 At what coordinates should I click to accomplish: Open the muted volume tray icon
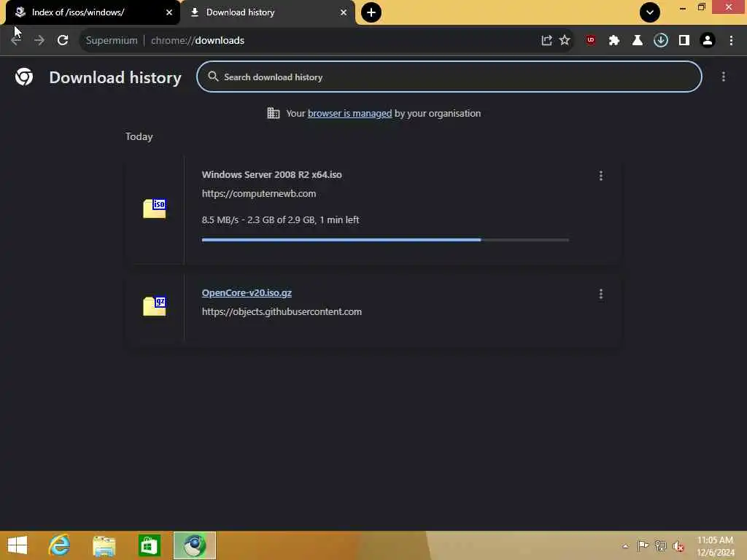(678, 546)
